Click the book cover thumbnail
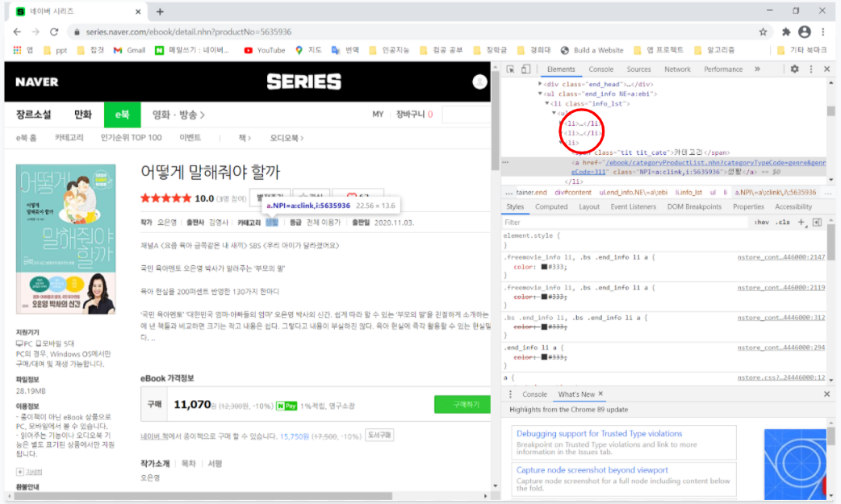 coord(65,239)
